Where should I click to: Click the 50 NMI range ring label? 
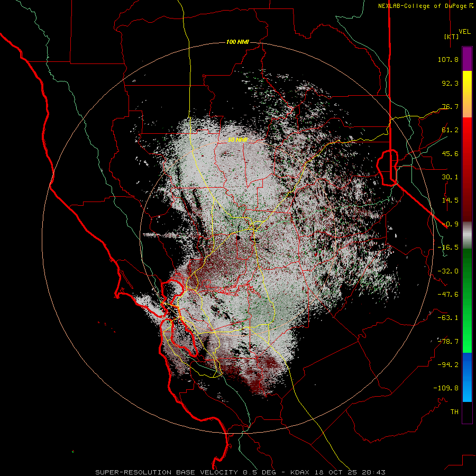tap(237, 140)
